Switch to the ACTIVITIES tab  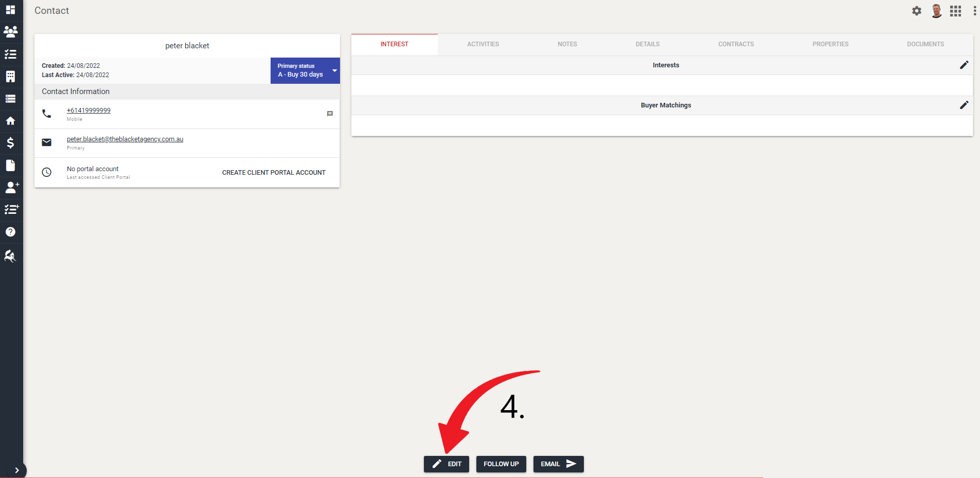coord(483,44)
